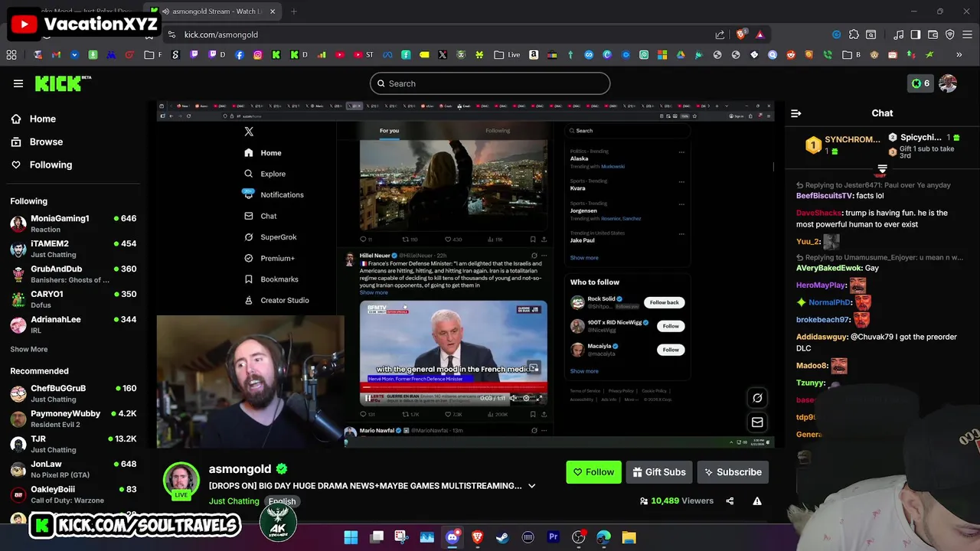Go to Kick Home in sidebar
Image resolution: width=980 pixels, height=551 pixels.
tap(33, 119)
